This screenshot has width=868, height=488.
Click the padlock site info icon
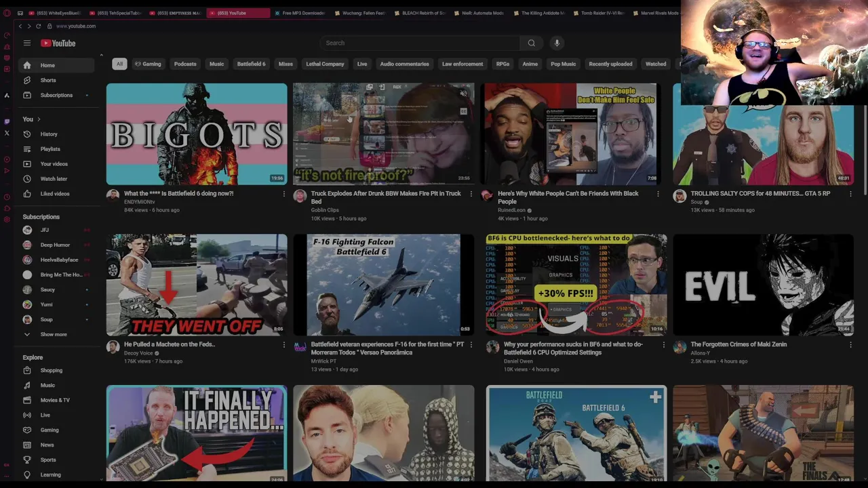50,26
